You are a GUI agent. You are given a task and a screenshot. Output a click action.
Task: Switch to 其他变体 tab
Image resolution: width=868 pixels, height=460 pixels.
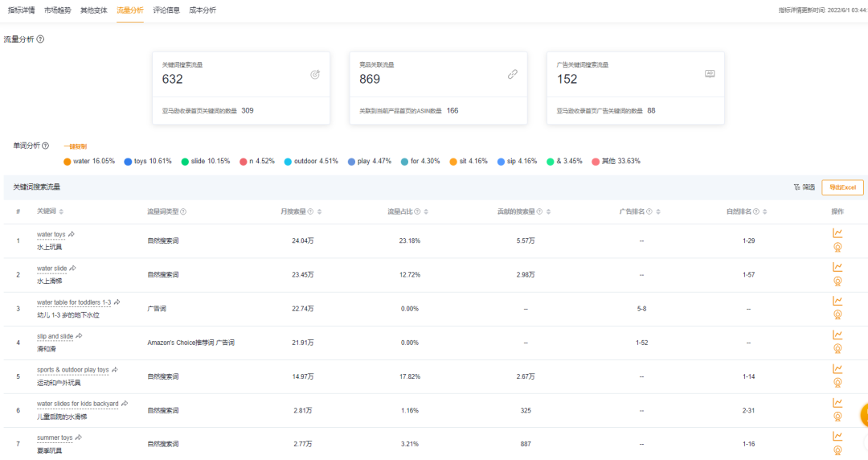click(93, 10)
